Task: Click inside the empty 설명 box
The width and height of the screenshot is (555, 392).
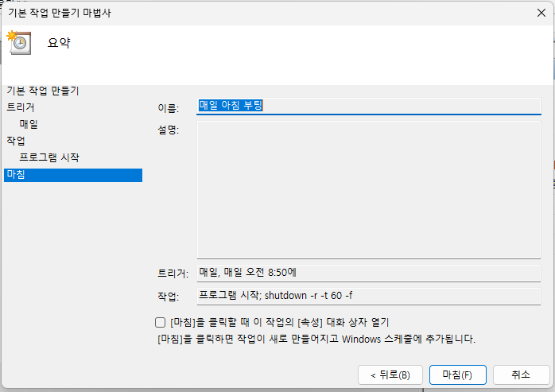Action: 368,189
